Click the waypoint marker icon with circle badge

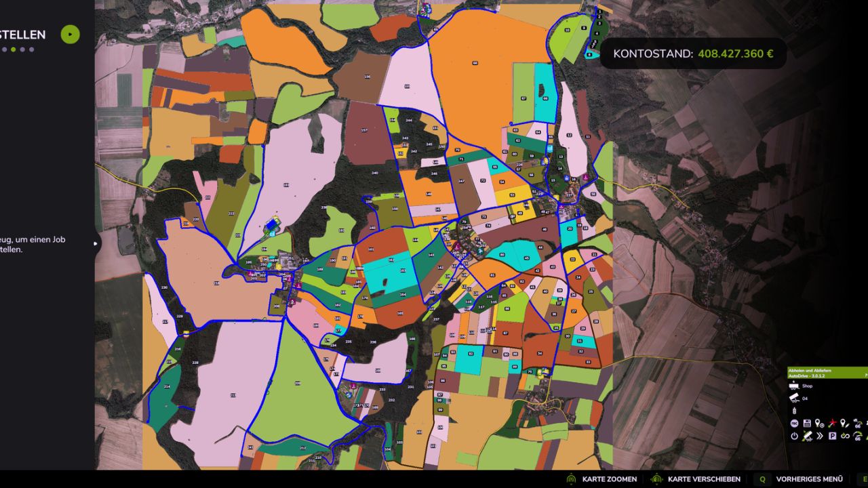point(819,423)
